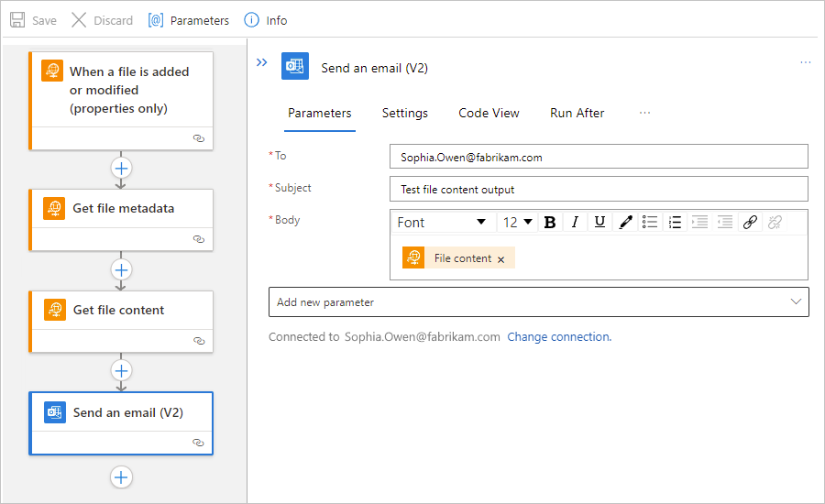Insert a bulleted list in body
This screenshot has width=825, height=504.
(650, 222)
